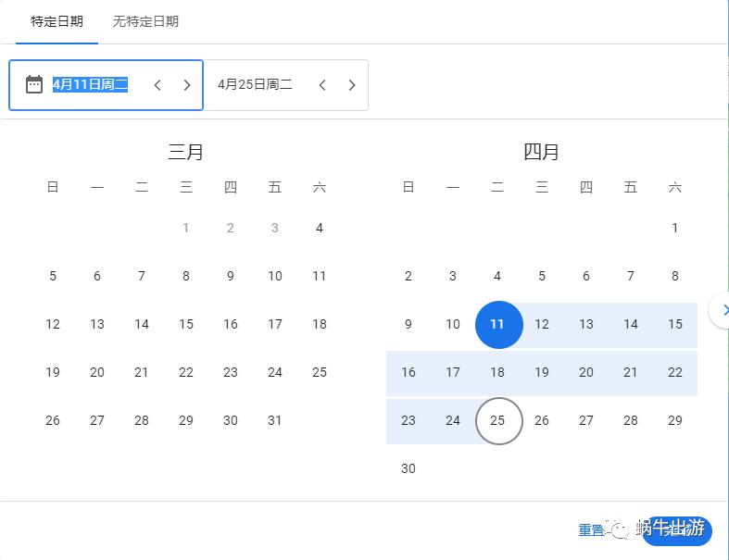Show next months with right edge arrow
This screenshot has width=729, height=560.
tap(722, 310)
